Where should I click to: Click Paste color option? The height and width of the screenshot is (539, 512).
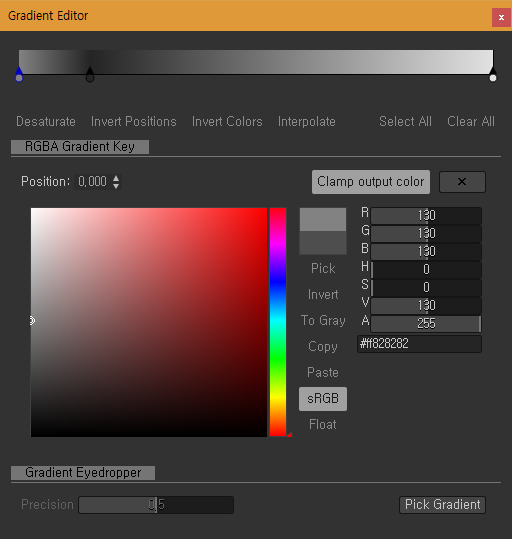(x=323, y=373)
